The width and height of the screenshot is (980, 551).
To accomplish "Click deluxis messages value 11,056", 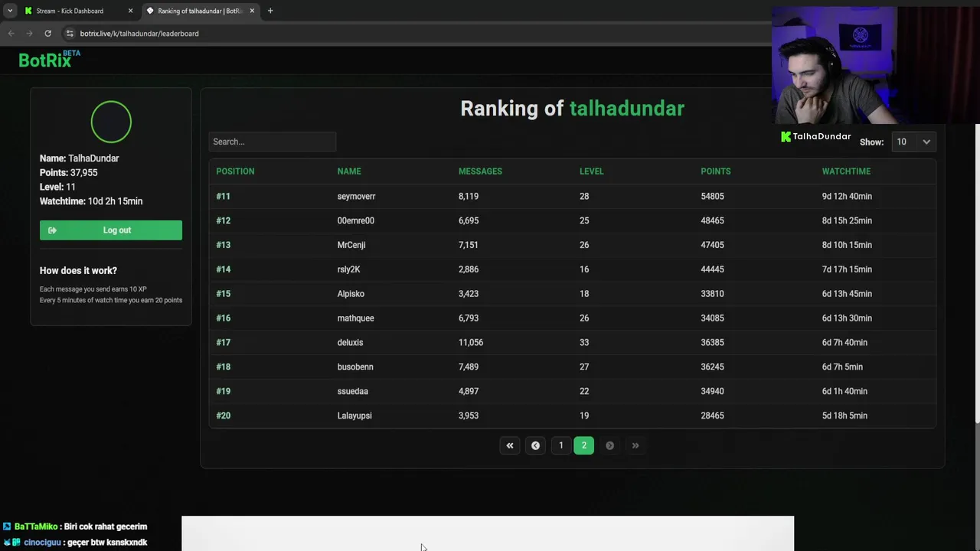I will pyautogui.click(x=471, y=343).
